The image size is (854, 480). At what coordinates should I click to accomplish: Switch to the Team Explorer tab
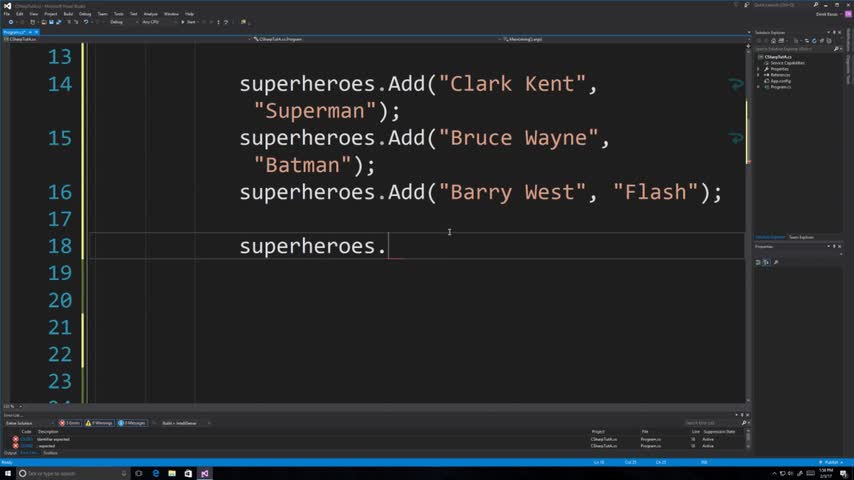click(801, 237)
